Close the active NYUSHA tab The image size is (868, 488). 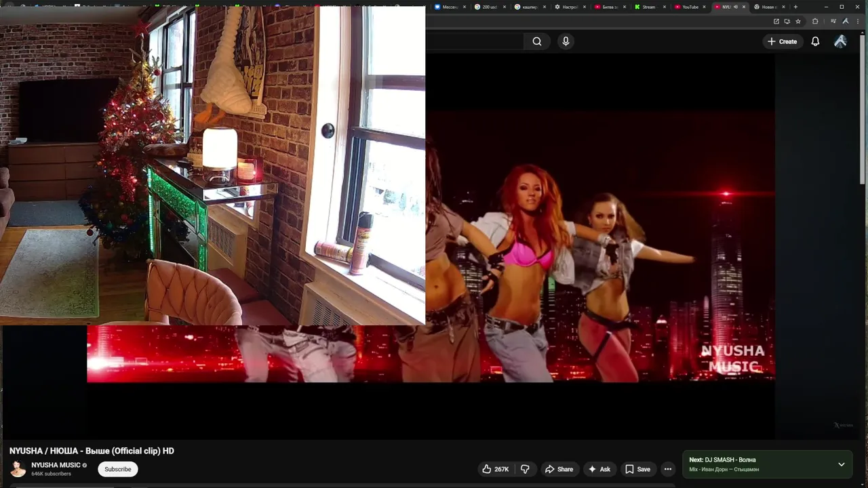click(744, 7)
